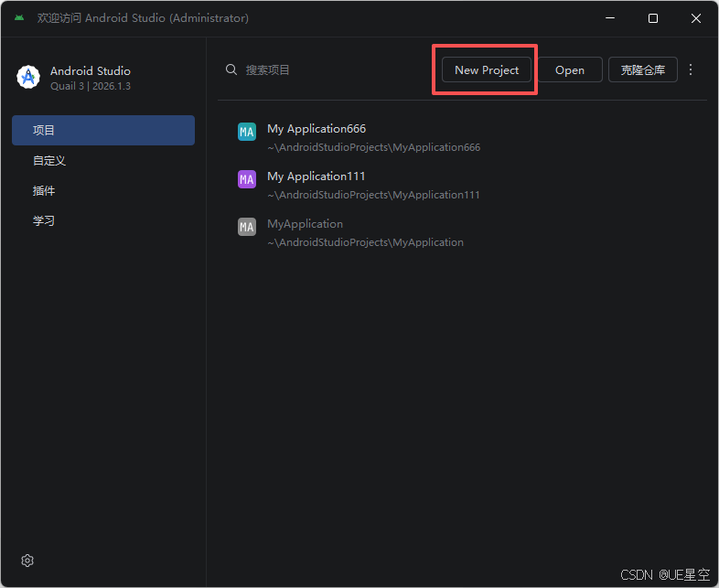Click the 克隆仓库 button

[642, 69]
